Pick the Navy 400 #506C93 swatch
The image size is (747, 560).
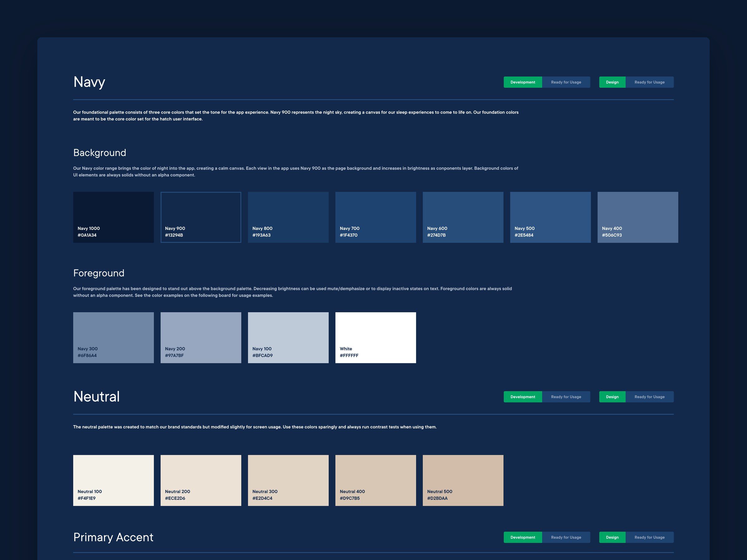pos(638,217)
